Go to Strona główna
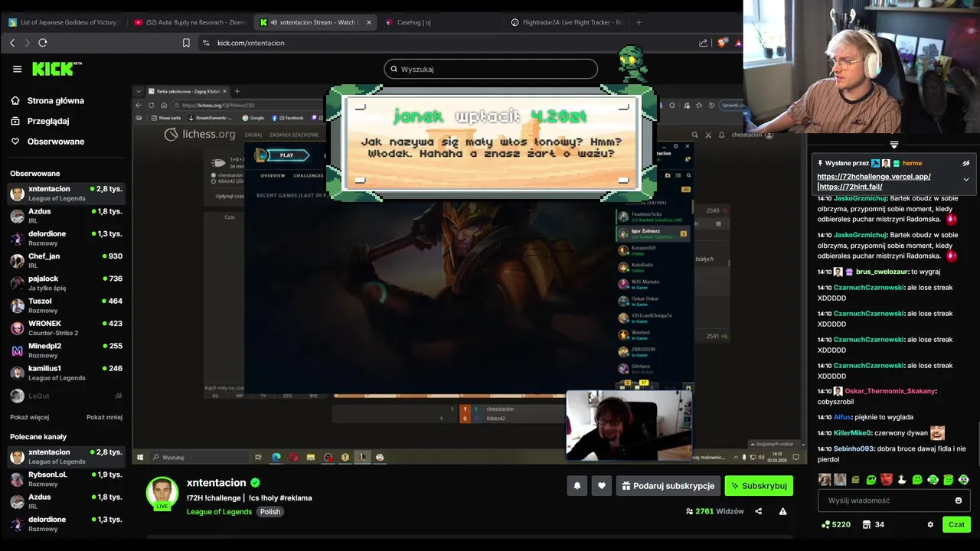The image size is (980, 551). coord(47,100)
